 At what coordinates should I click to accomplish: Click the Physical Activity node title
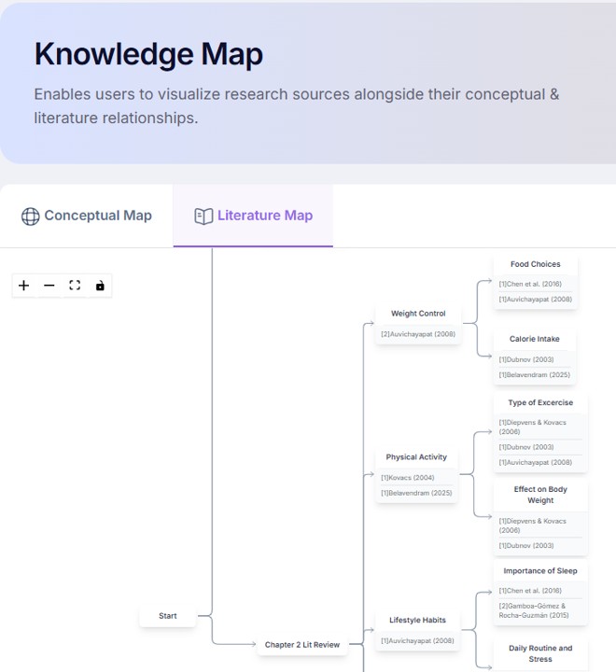(x=416, y=457)
